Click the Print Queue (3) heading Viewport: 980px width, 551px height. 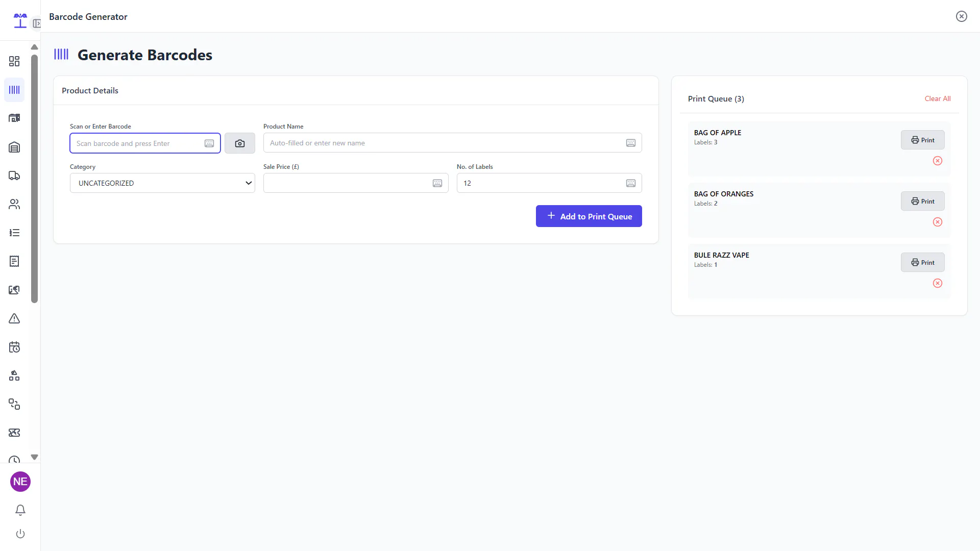pos(716,99)
